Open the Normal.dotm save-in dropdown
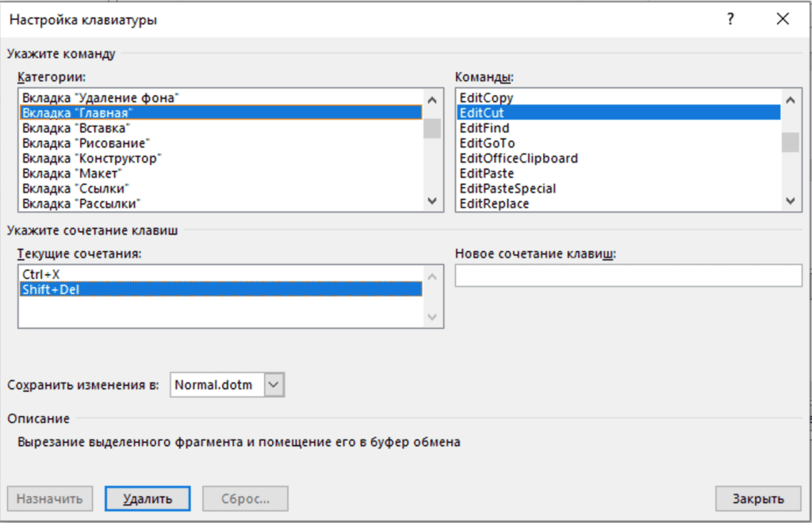812x523 pixels. pyautogui.click(x=274, y=385)
